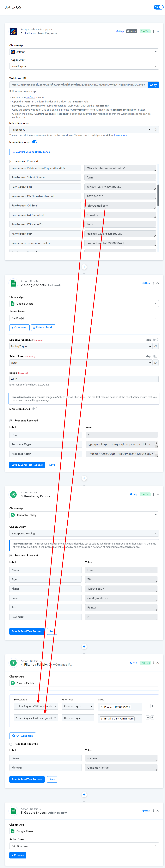Toggle Simple Response in the Jotform step
165x868 pixels.
[35, 142]
